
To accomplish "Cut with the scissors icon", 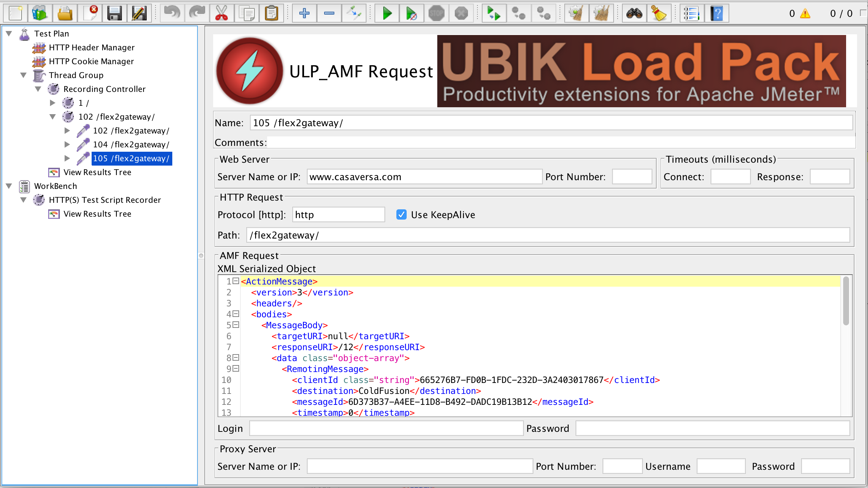I will tap(222, 13).
